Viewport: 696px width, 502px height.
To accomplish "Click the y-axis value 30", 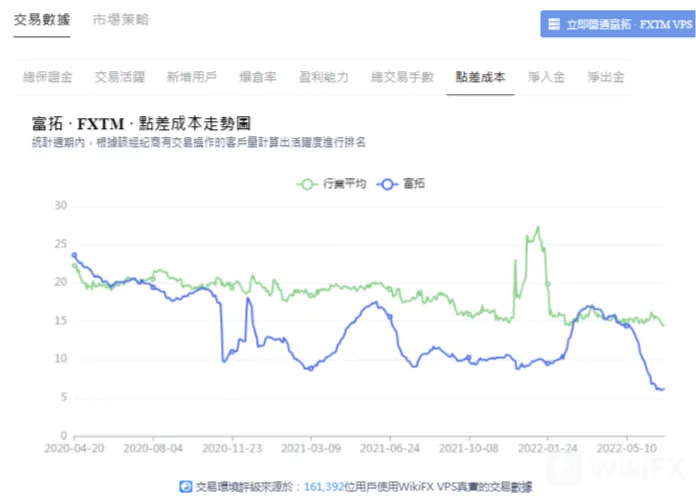I will 61,206.
